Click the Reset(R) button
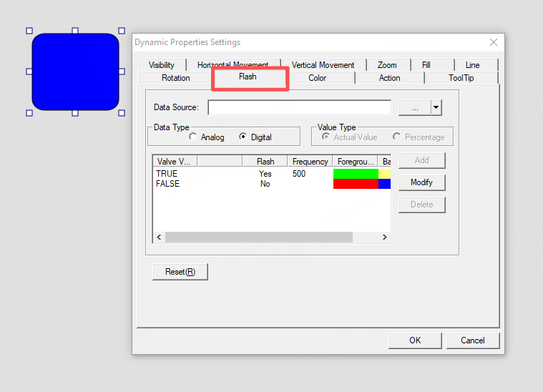The image size is (543, 392). click(x=180, y=272)
